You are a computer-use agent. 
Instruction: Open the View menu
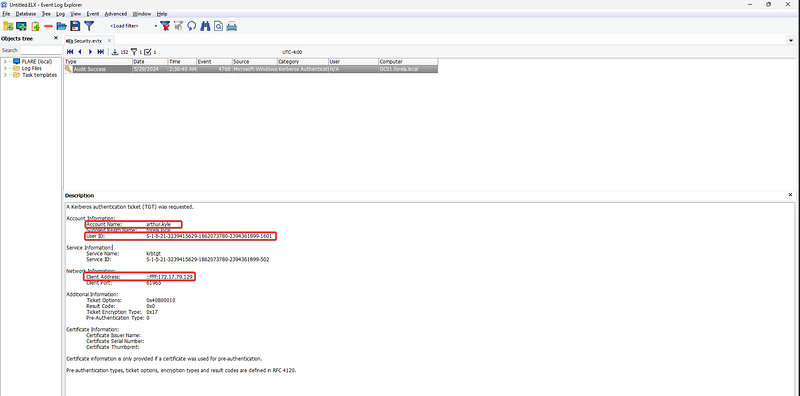(x=76, y=14)
